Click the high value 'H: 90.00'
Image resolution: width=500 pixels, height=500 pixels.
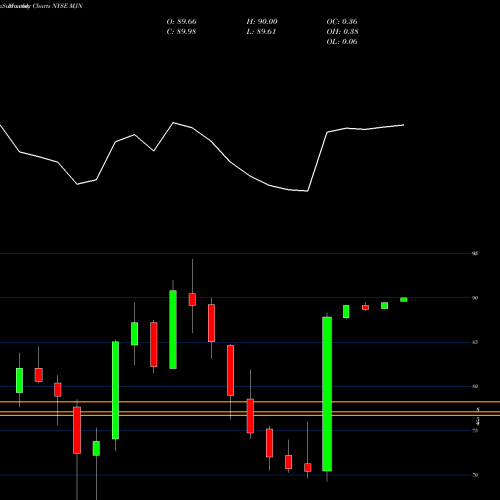click(262, 22)
